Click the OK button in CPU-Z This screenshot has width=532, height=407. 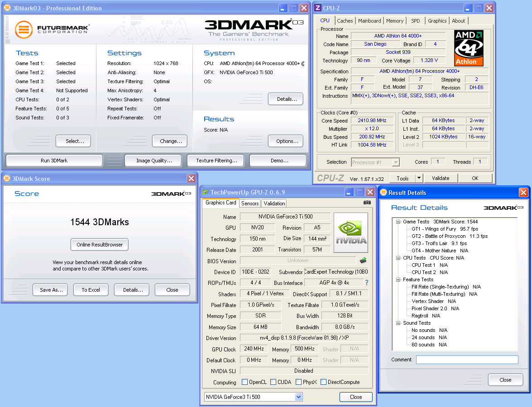[475, 178]
